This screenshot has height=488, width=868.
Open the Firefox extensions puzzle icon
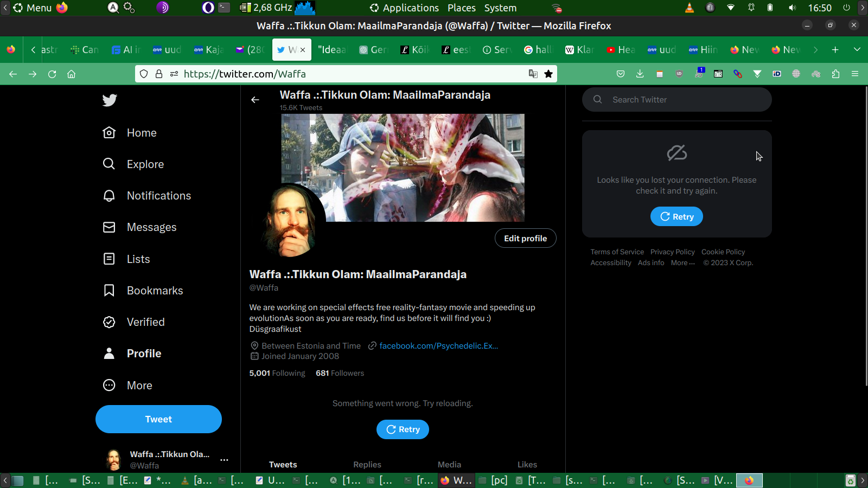pos(835,74)
